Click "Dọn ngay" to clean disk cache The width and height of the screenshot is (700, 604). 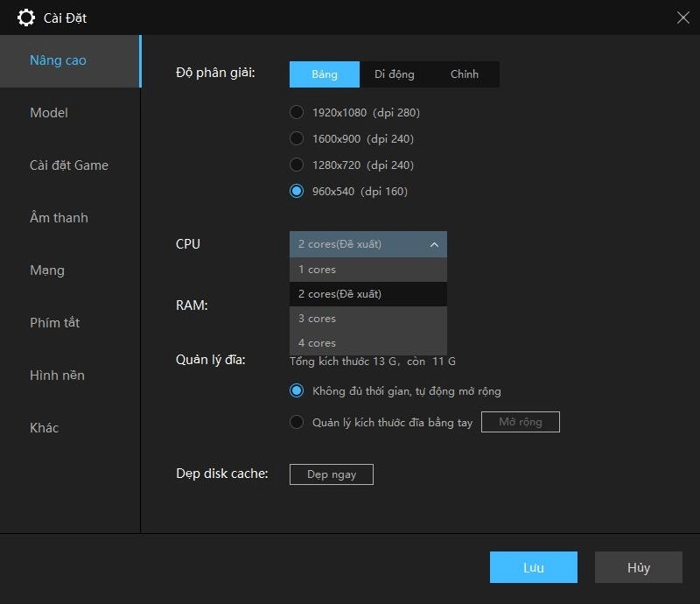[331, 474]
